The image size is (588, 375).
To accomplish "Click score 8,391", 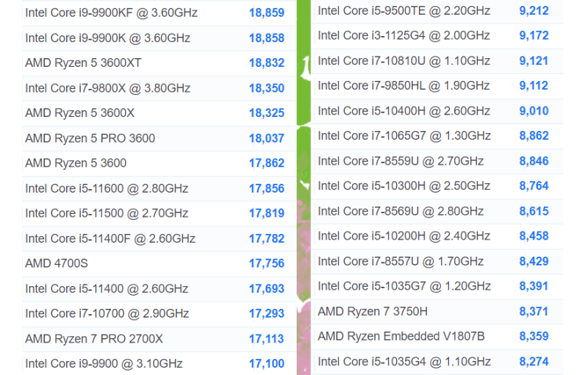I will click(534, 286).
